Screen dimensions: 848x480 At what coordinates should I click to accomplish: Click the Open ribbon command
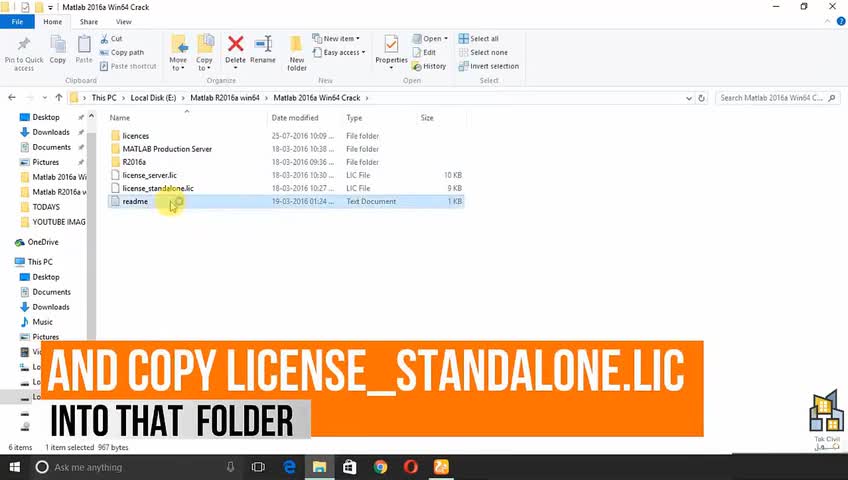[430, 39]
